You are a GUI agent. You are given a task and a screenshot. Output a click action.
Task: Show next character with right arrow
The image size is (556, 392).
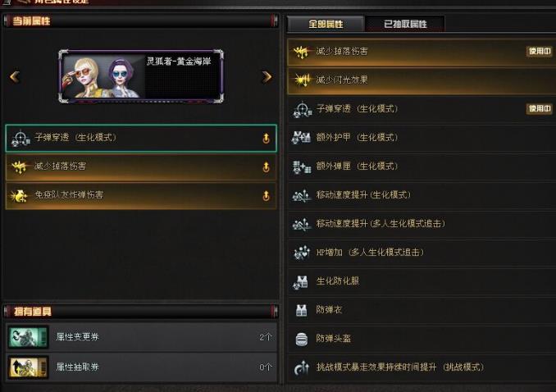tap(267, 76)
